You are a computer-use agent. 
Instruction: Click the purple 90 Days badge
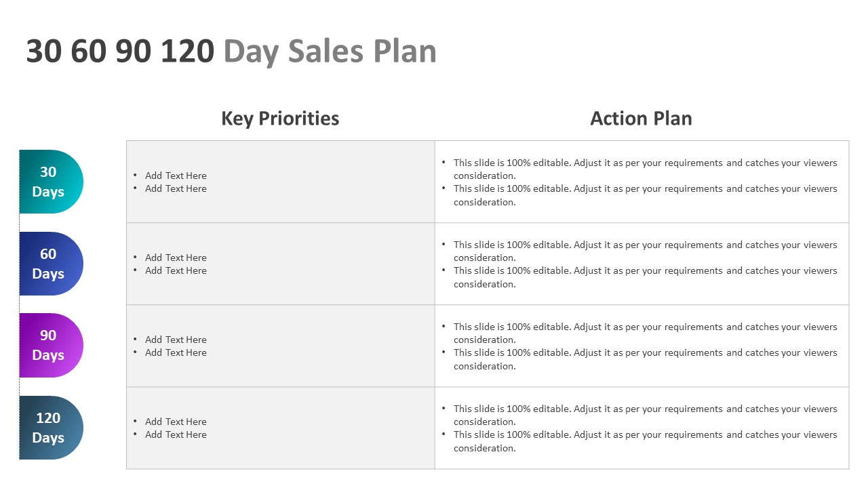[50, 345]
